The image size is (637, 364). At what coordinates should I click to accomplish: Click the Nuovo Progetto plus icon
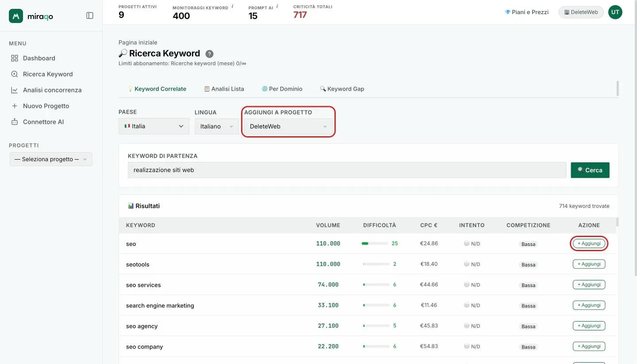15,106
